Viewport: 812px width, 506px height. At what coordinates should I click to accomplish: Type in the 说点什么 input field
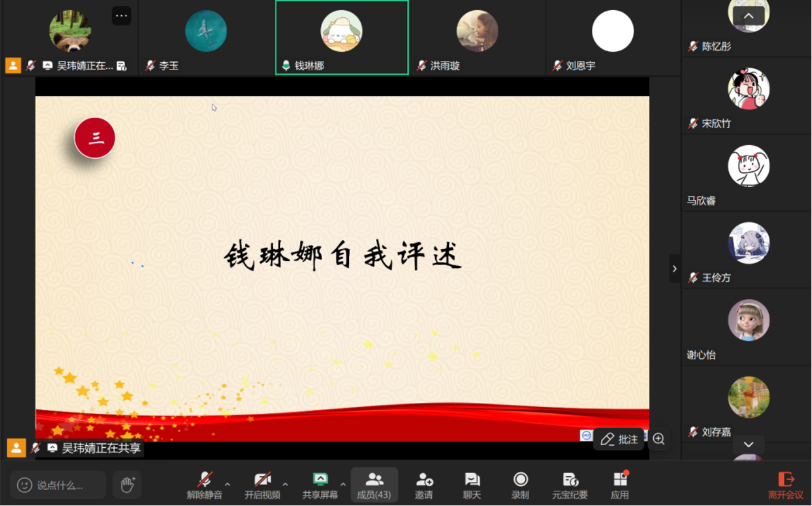59,486
